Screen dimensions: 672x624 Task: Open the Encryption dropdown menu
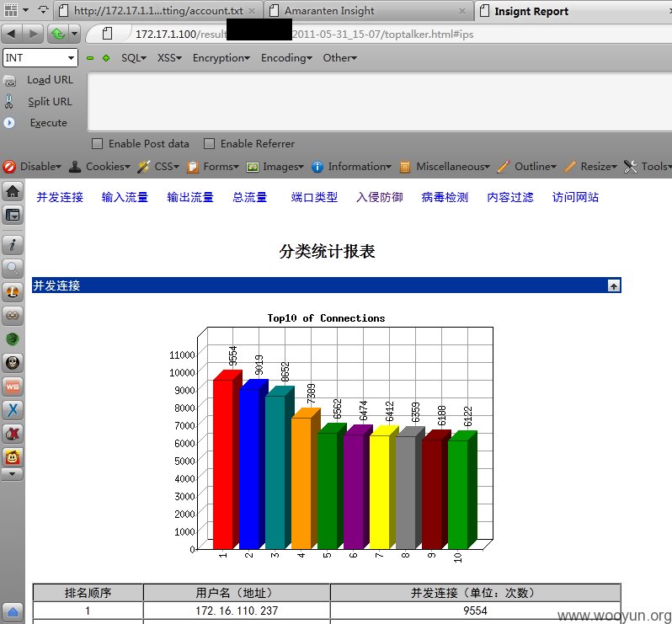point(221,58)
